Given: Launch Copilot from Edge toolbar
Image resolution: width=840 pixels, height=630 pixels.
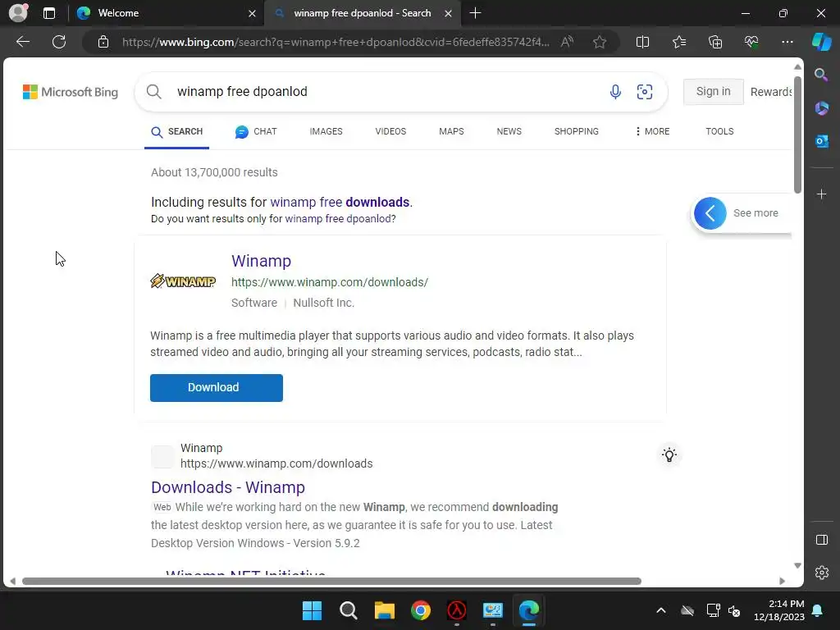Looking at the screenshot, I should tap(821, 42).
